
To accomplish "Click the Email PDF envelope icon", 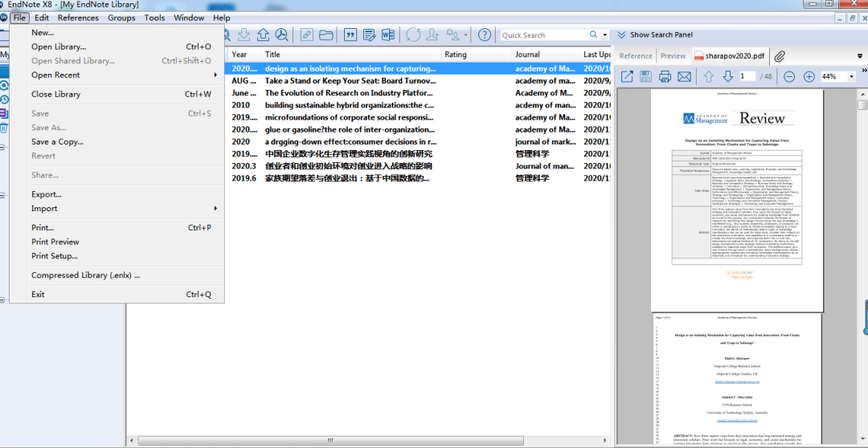I will click(684, 76).
